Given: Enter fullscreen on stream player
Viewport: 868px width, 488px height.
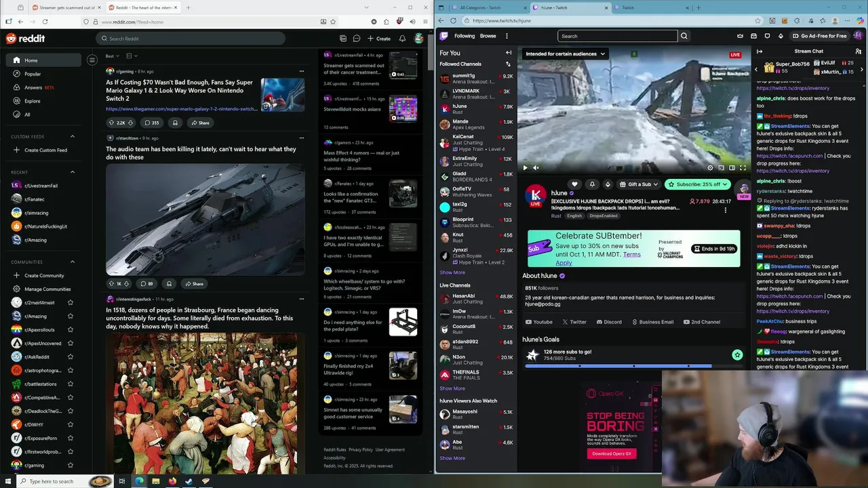Looking at the screenshot, I should pyautogui.click(x=743, y=168).
